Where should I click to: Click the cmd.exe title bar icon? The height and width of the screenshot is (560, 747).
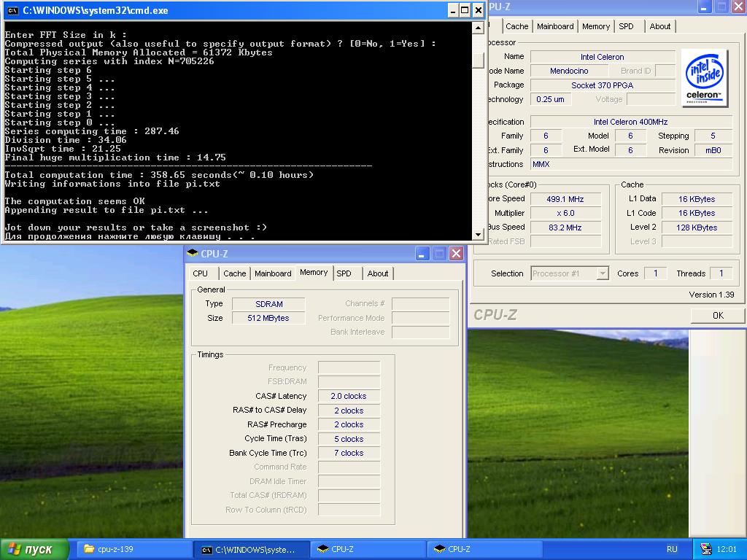13,10
